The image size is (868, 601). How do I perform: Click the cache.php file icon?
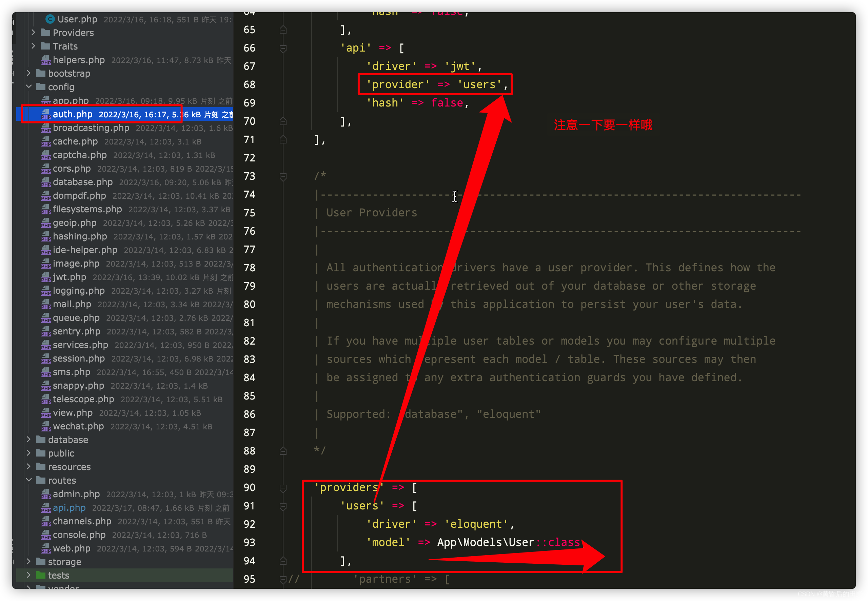[x=45, y=141]
